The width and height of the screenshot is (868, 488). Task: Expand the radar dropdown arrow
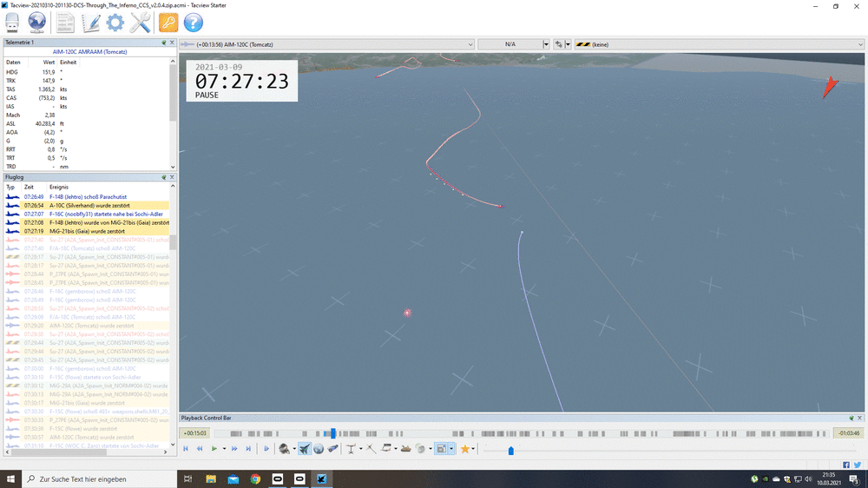[431, 449]
